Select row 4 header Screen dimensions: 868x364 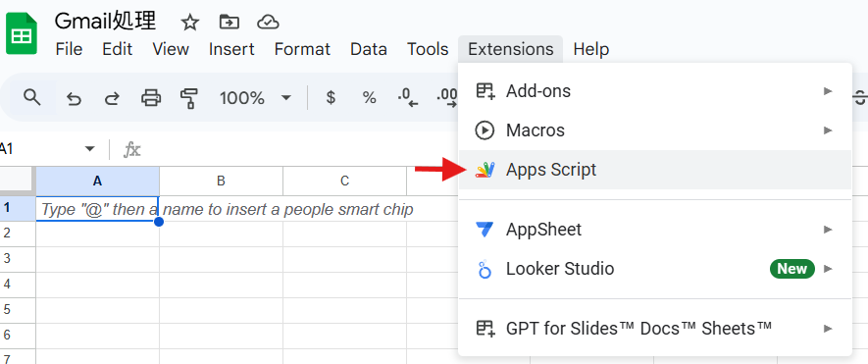tap(18, 285)
